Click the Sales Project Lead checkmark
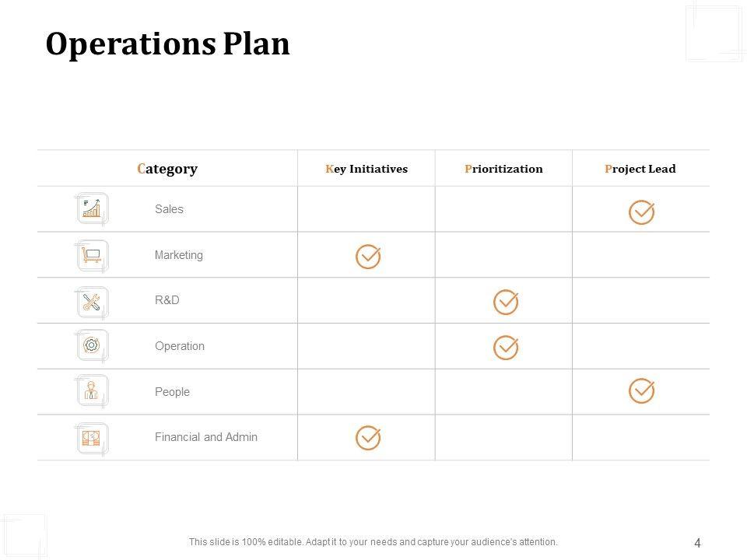The width and height of the screenshot is (747, 560). (641, 212)
